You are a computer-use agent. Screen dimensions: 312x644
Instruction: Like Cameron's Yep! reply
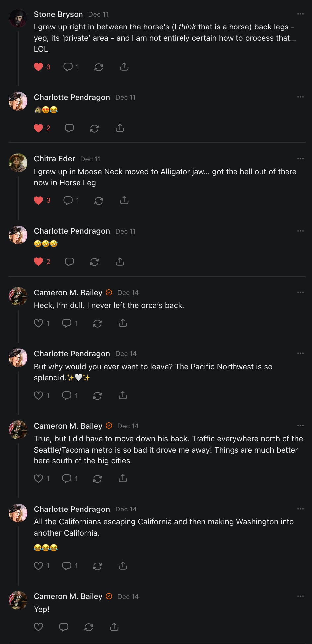(x=39, y=627)
